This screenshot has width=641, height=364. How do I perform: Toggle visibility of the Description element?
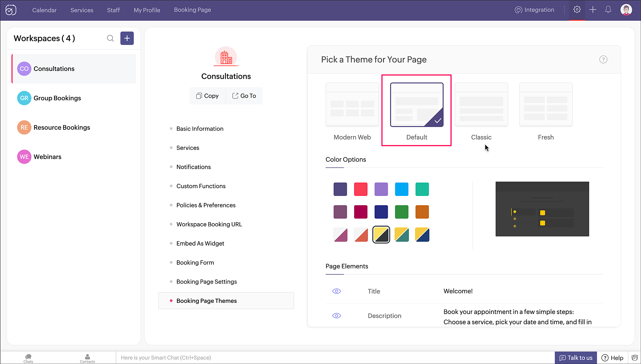click(337, 316)
